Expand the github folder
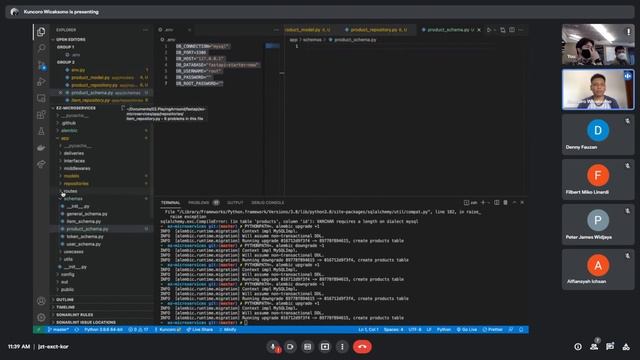This screenshot has height=360, width=640. [x=69, y=123]
